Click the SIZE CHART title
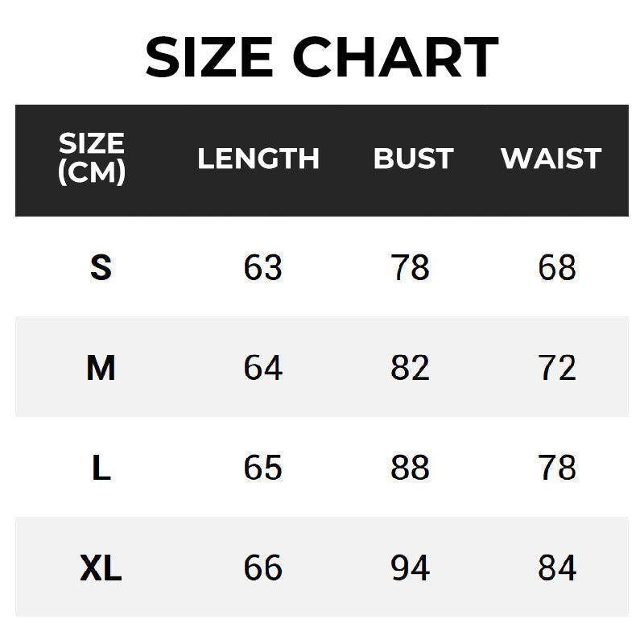The width and height of the screenshot is (644, 644). click(322, 57)
